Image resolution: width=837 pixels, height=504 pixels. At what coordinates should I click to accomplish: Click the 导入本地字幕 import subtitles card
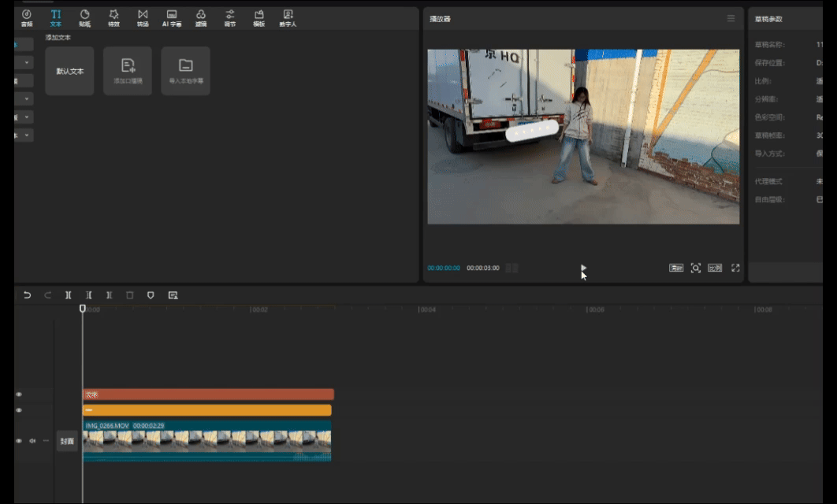click(x=185, y=71)
